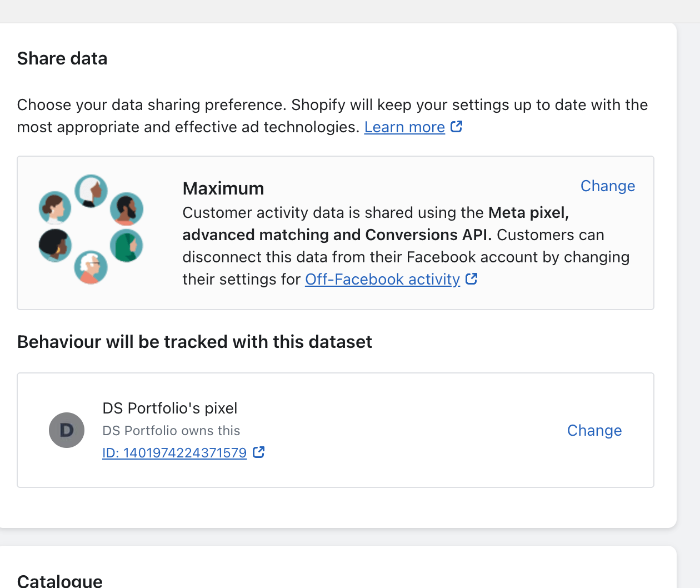
Task: Open the Off-Facebook activity link
Action: coord(382,279)
